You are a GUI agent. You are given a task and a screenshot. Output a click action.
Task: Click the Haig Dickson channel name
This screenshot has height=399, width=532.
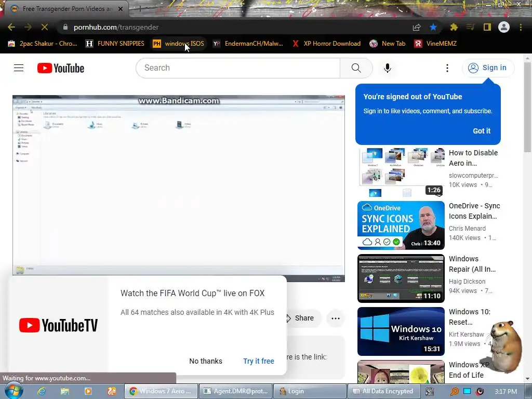click(x=467, y=281)
